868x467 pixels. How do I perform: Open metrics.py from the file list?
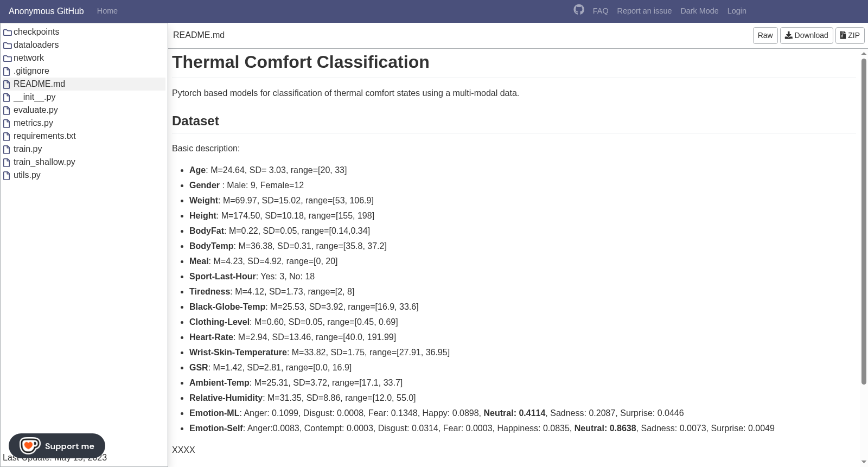[33, 123]
